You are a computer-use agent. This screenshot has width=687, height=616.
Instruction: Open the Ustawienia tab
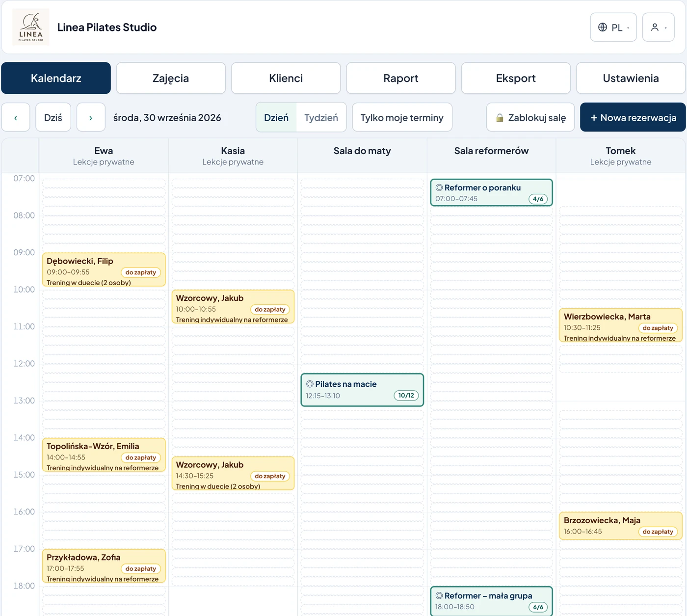[631, 78]
